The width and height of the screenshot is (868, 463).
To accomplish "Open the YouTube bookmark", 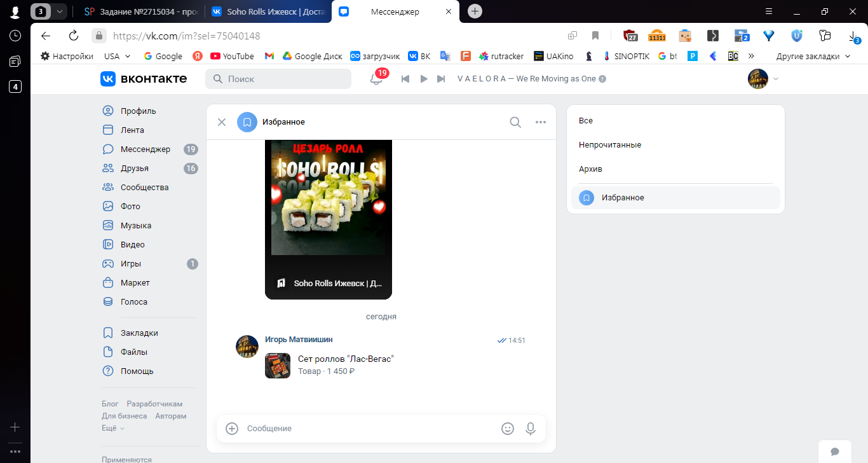I will (232, 56).
